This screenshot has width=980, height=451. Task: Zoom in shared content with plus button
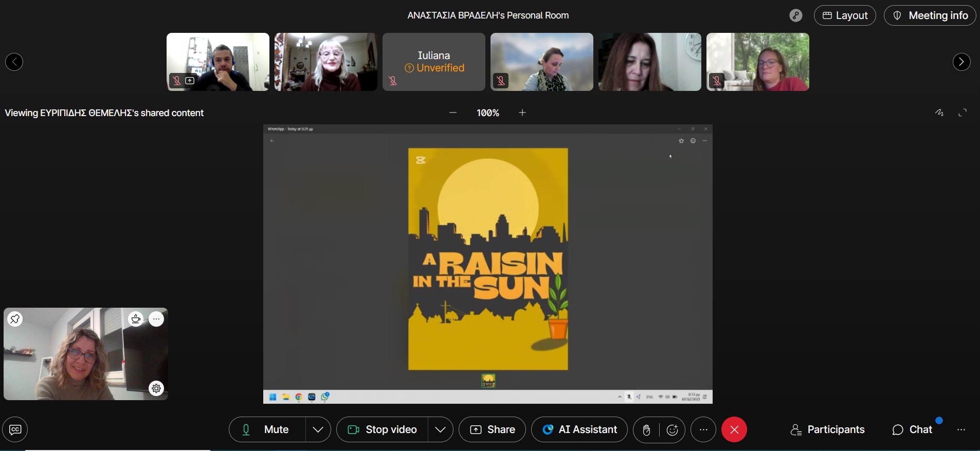pos(522,113)
